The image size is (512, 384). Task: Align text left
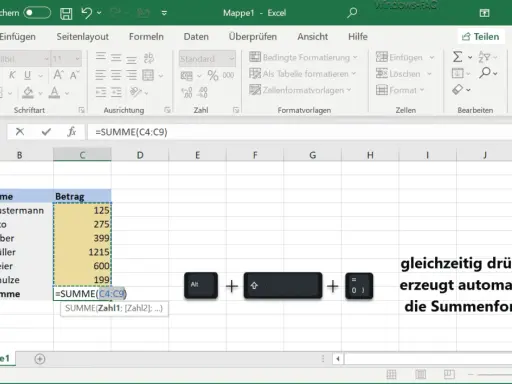(101, 75)
